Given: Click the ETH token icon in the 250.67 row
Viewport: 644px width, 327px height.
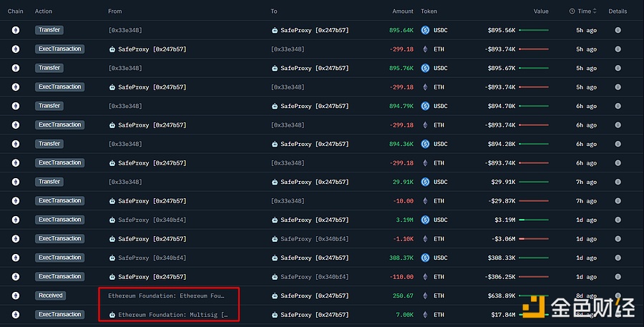Looking at the screenshot, I should click(425, 296).
